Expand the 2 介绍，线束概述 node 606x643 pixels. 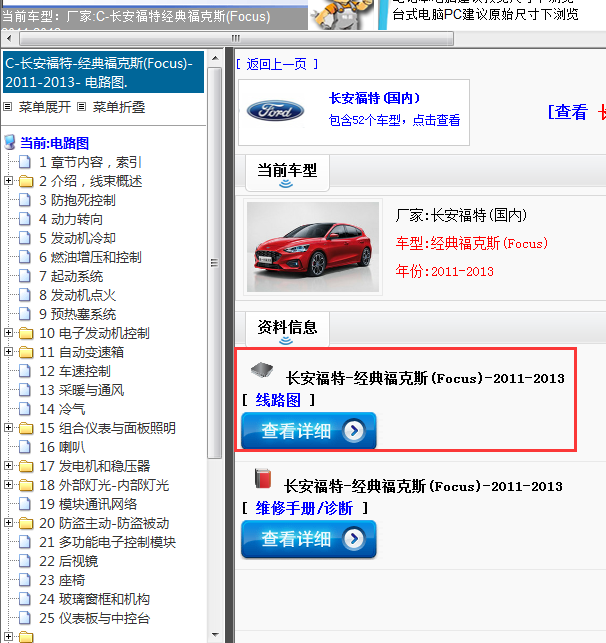point(8,180)
